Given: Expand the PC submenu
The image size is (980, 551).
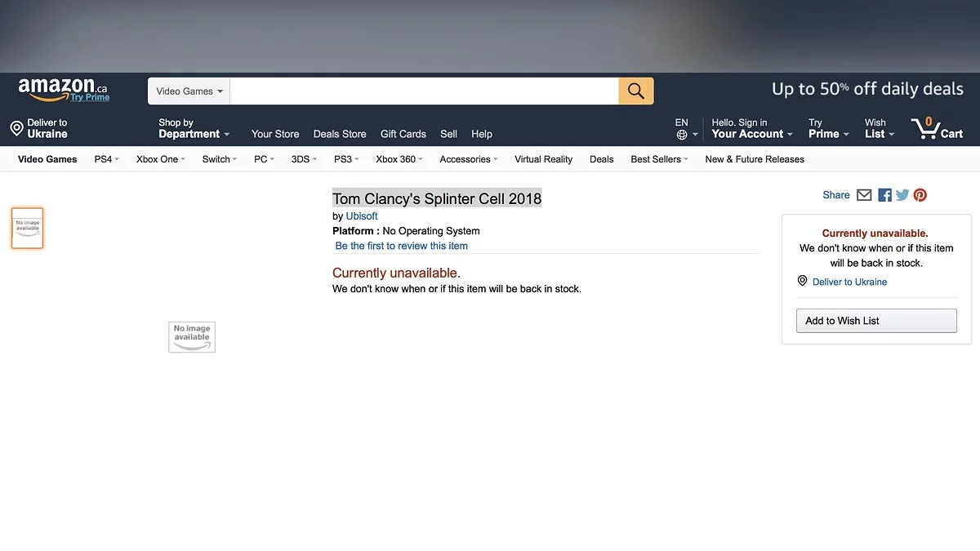Looking at the screenshot, I should pos(265,159).
